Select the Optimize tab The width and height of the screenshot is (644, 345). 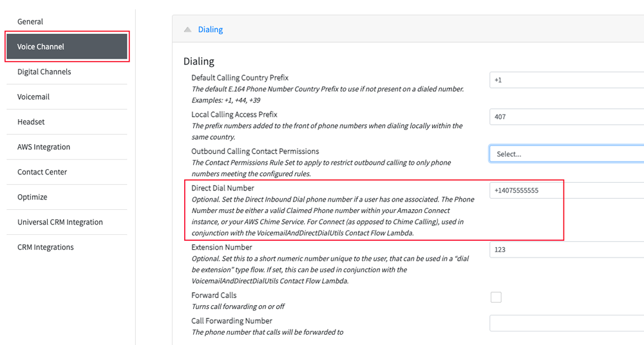coord(67,197)
